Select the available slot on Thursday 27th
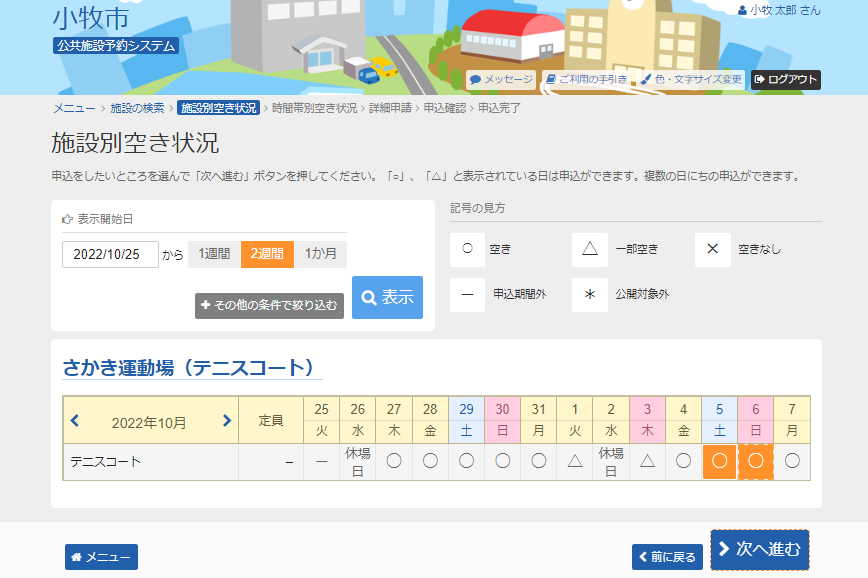 (x=394, y=462)
